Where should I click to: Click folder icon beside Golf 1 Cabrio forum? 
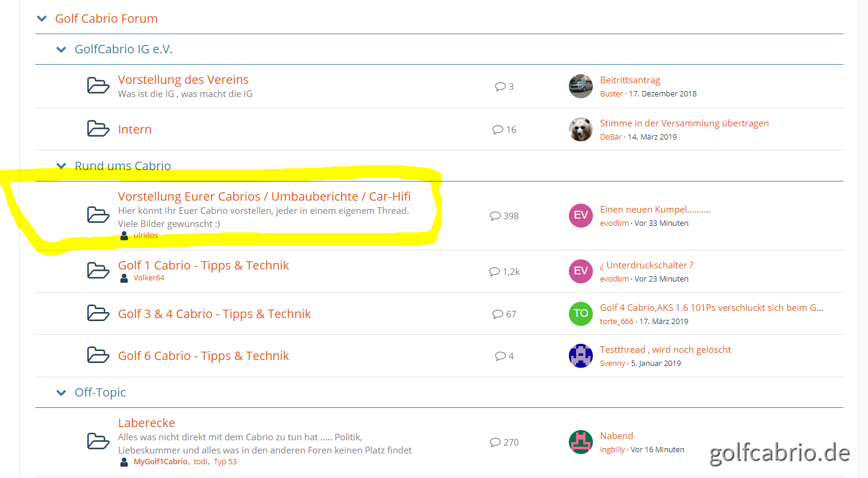pos(98,271)
